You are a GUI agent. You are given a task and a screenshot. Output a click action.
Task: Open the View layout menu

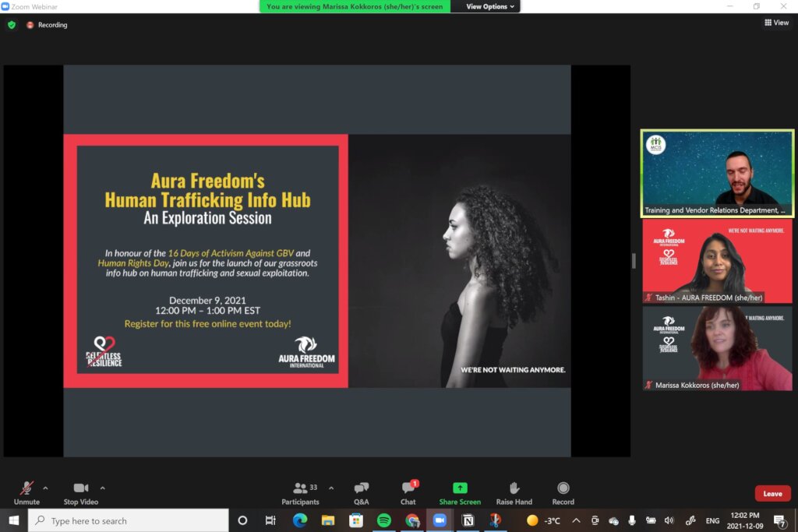777,23
